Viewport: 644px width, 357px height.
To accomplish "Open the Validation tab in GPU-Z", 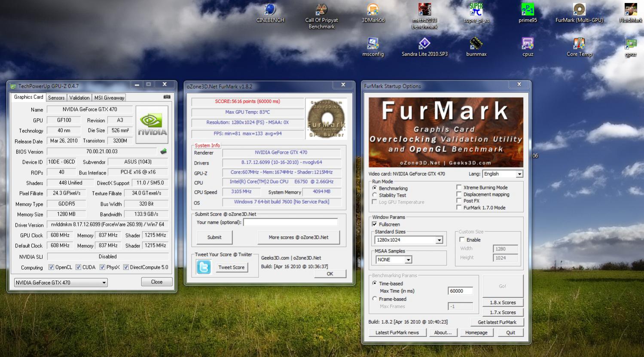I will pos(79,98).
